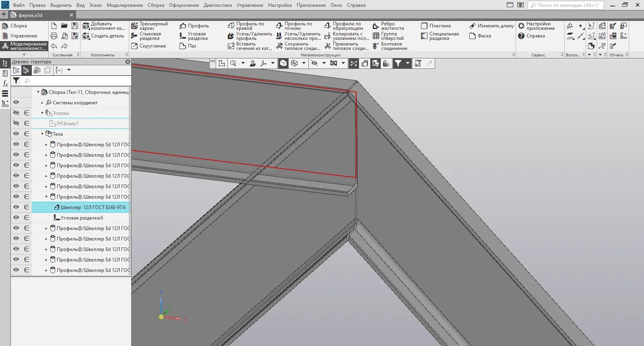Switch tree to structure view icon
The image size is (644, 346).
click(x=26, y=70)
